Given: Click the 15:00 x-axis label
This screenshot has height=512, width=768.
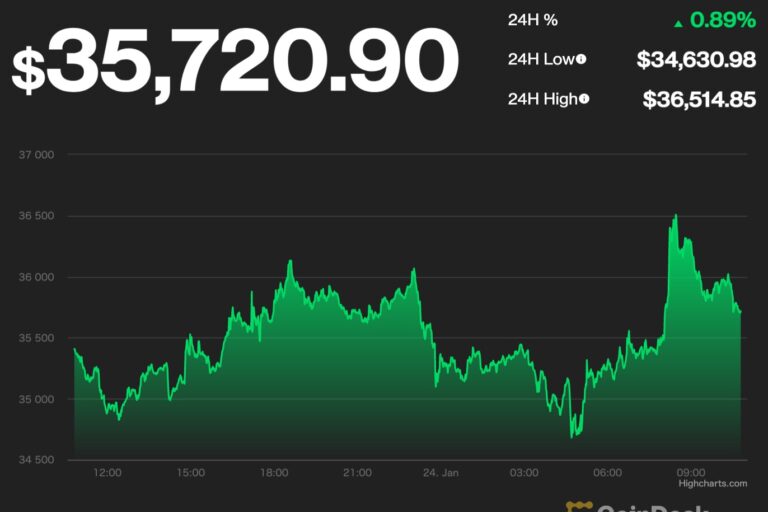Looking at the screenshot, I should click(x=191, y=473).
